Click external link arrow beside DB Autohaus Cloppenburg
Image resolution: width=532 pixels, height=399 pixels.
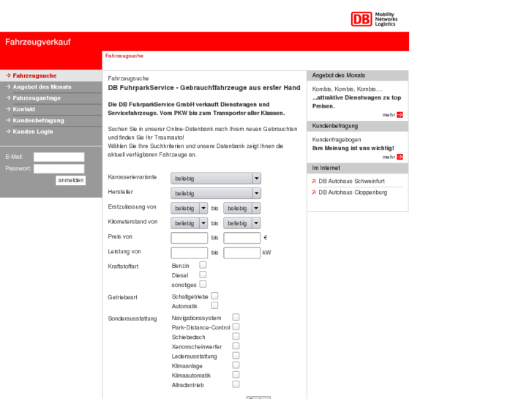click(x=314, y=193)
